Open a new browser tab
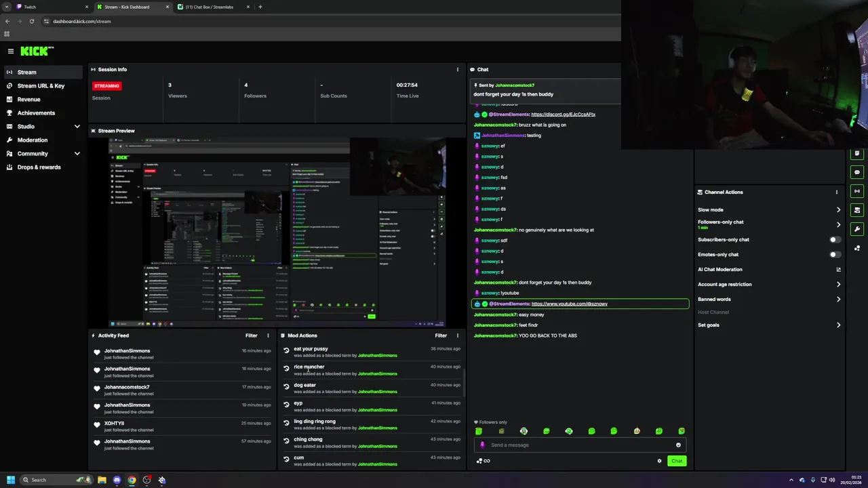This screenshot has width=868, height=488. point(260,7)
